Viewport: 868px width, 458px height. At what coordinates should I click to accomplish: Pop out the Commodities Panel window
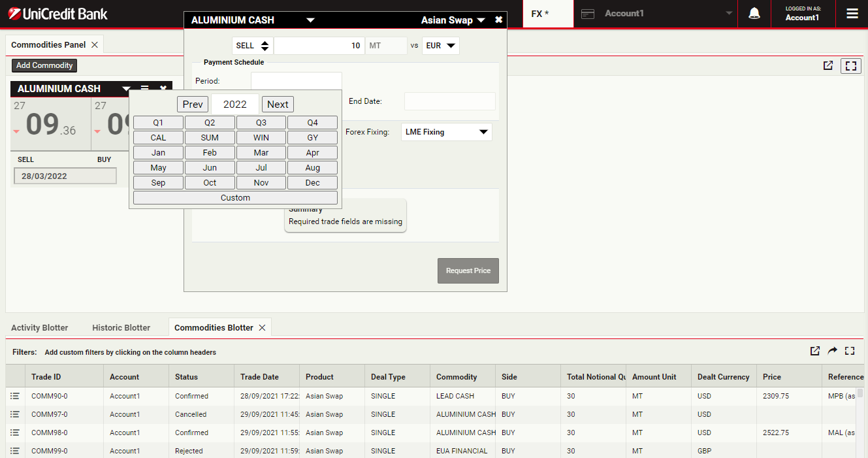click(x=828, y=65)
